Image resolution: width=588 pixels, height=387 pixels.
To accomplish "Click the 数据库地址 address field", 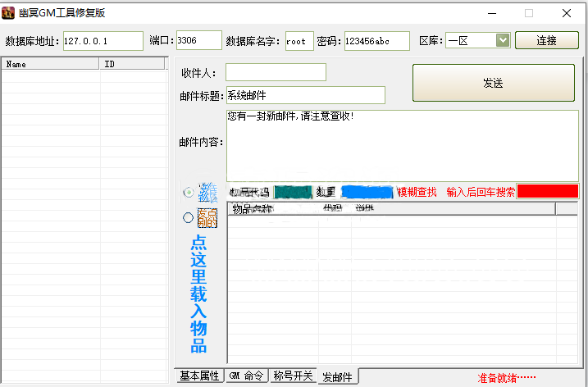I will coord(103,41).
